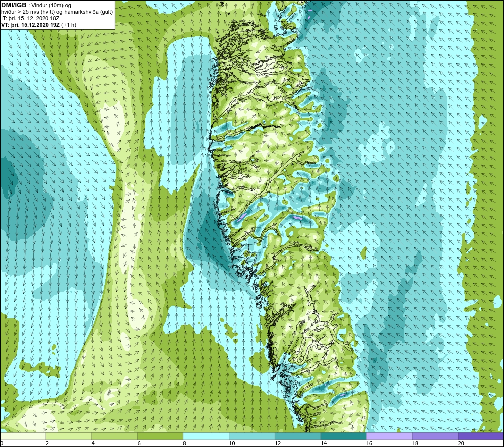
Task: Click the 10–12 m/s cyan legend swatch
Action: point(251,436)
